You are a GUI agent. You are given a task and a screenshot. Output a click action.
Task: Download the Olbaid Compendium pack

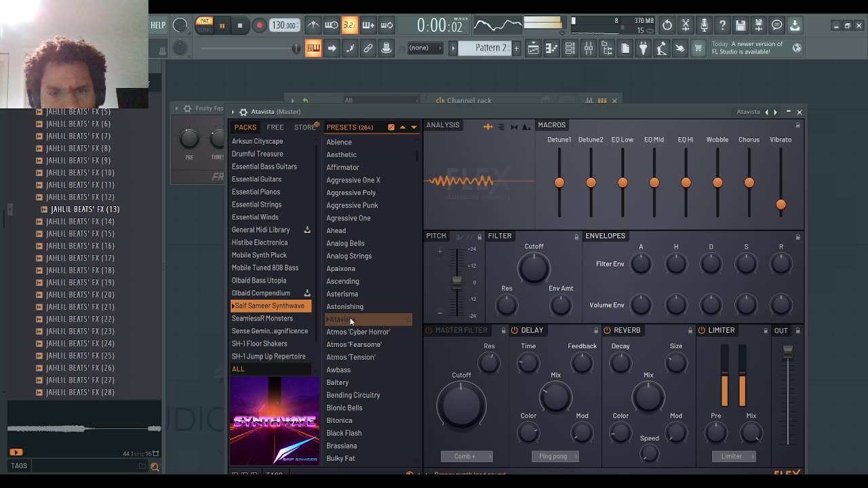point(307,293)
